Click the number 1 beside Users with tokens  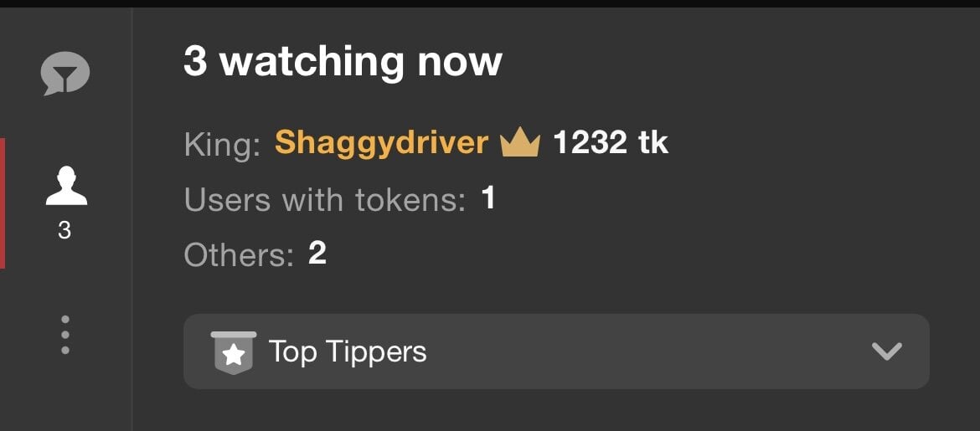(x=488, y=198)
